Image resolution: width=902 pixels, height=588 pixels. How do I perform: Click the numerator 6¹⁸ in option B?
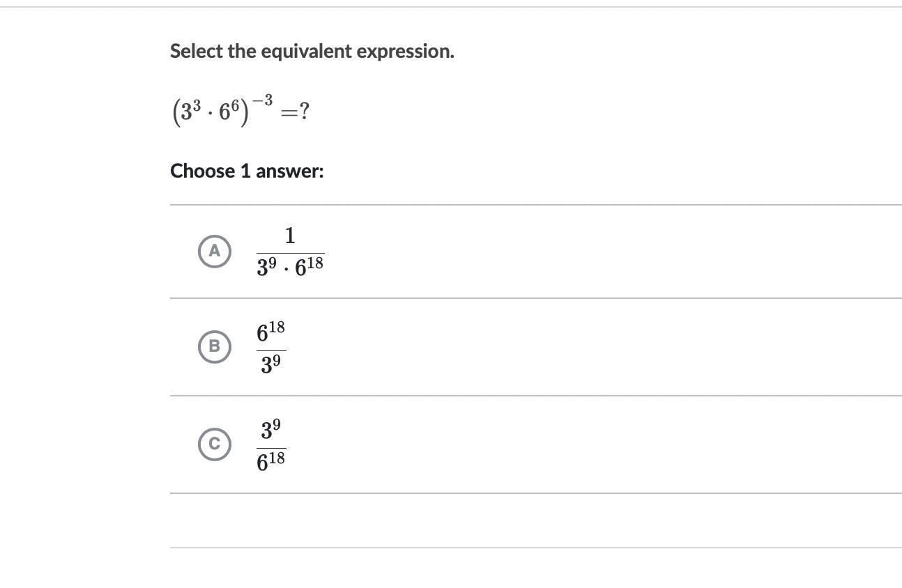point(271,332)
